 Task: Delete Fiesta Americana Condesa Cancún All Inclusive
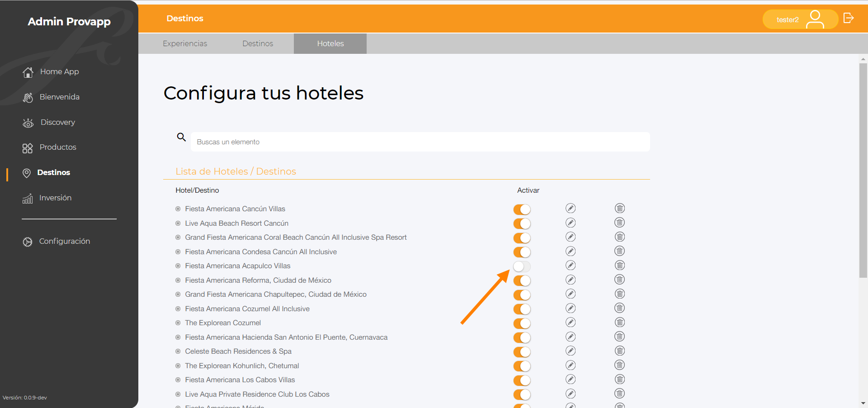point(620,251)
